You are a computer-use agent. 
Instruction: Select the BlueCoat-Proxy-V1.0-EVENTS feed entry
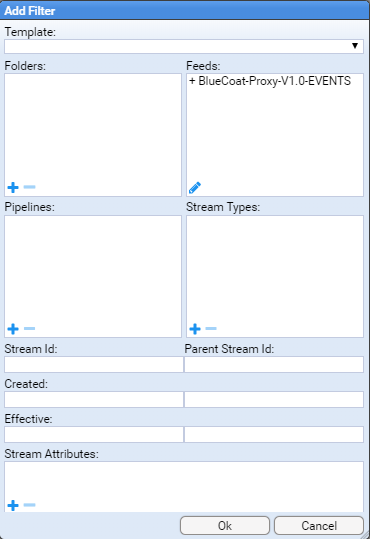[270, 81]
